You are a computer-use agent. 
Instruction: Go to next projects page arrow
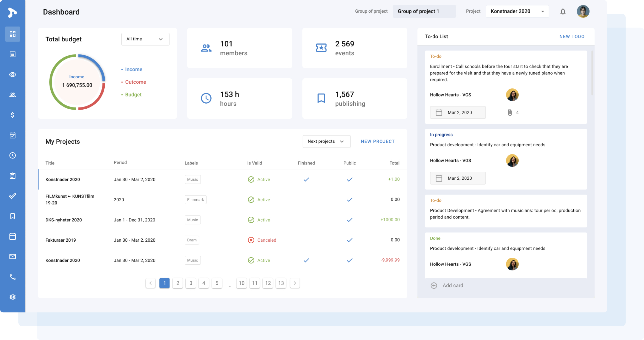[x=295, y=283]
